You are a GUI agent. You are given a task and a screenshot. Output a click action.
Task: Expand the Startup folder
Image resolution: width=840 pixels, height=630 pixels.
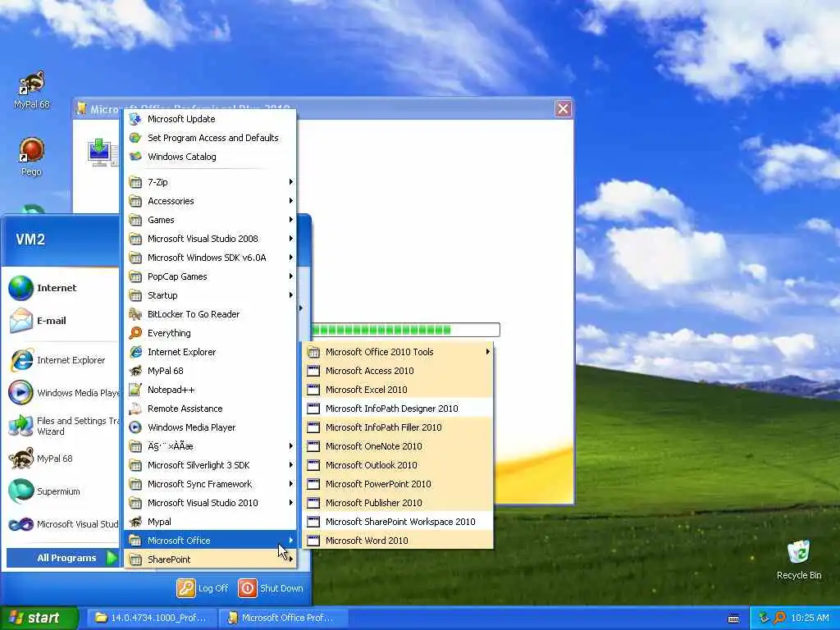pos(211,295)
